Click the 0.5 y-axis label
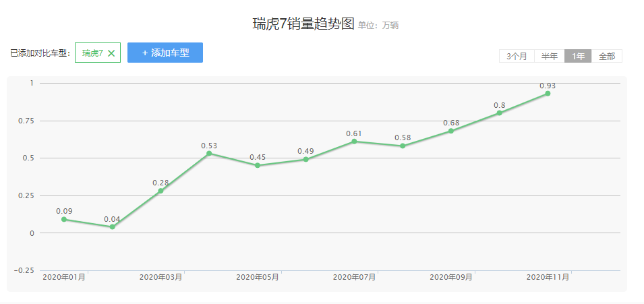644x304 pixels. pos(29,158)
